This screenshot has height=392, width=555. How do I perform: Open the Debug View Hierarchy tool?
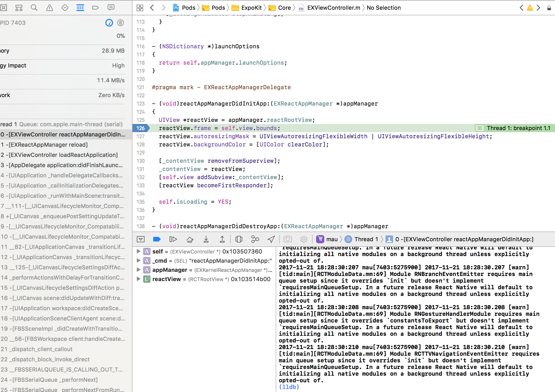click(239, 239)
